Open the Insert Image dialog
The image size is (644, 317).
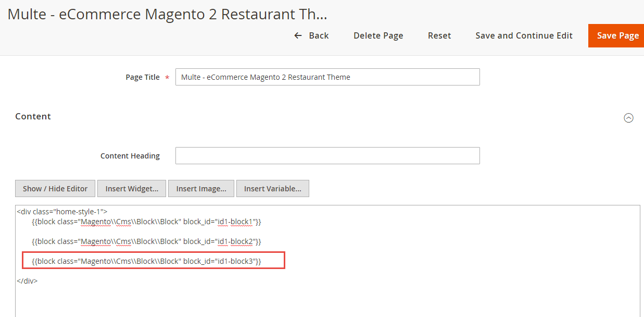point(201,189)
